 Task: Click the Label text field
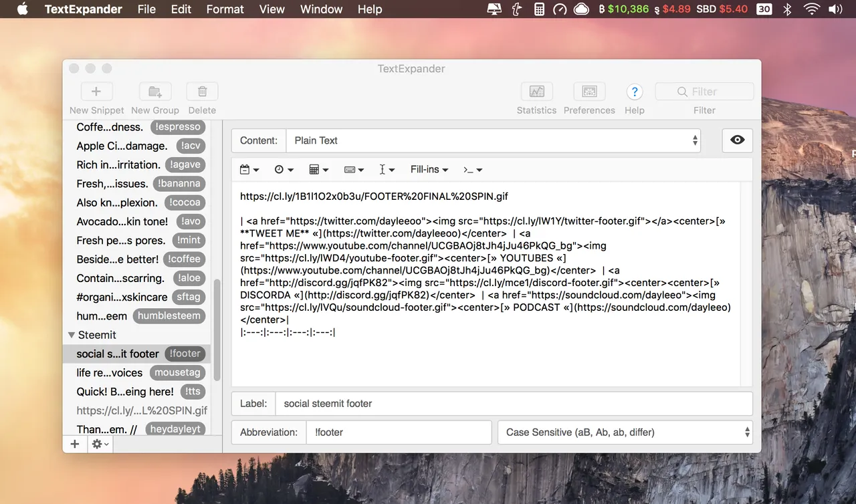tap(514, 404)
